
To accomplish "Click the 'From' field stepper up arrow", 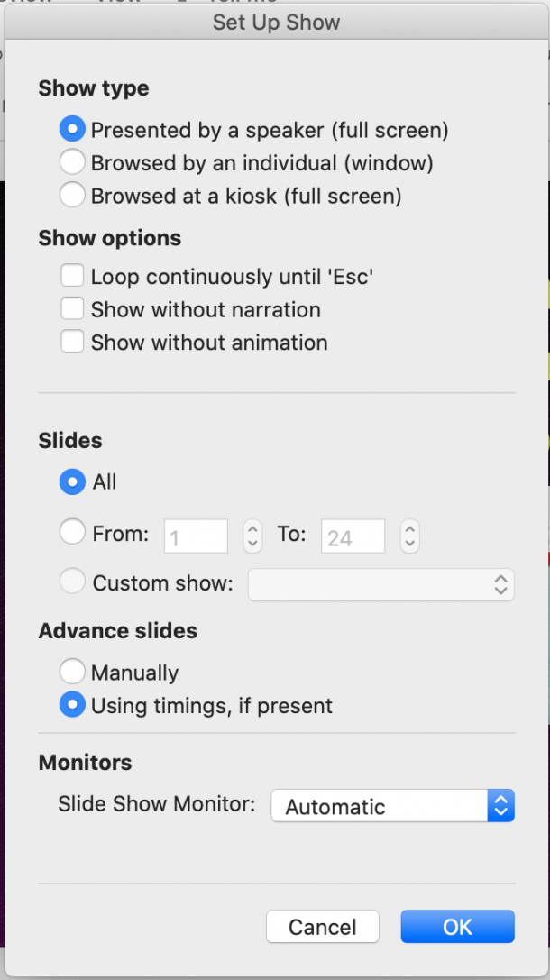I will click(252, 530).
